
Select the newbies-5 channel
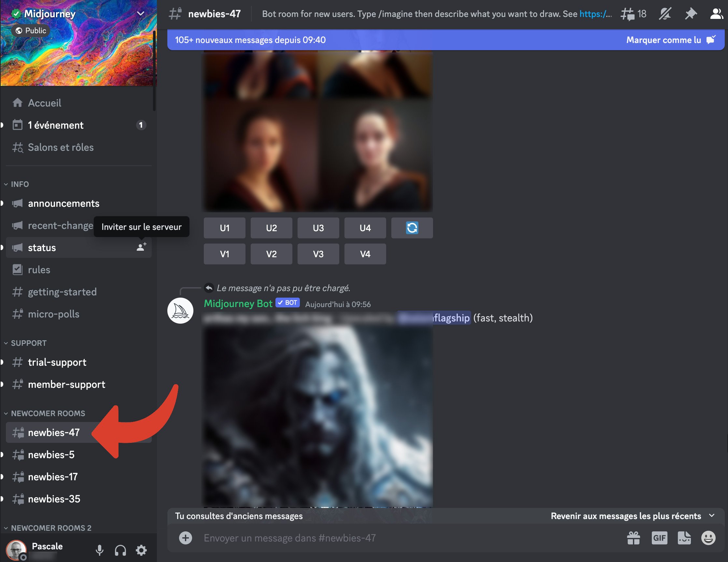pos(51,455)
